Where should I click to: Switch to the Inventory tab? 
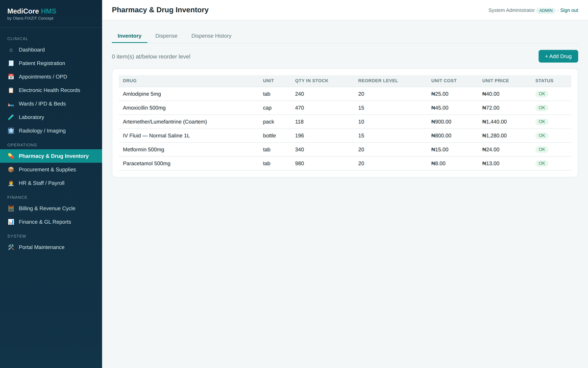[x=129, y=36]
